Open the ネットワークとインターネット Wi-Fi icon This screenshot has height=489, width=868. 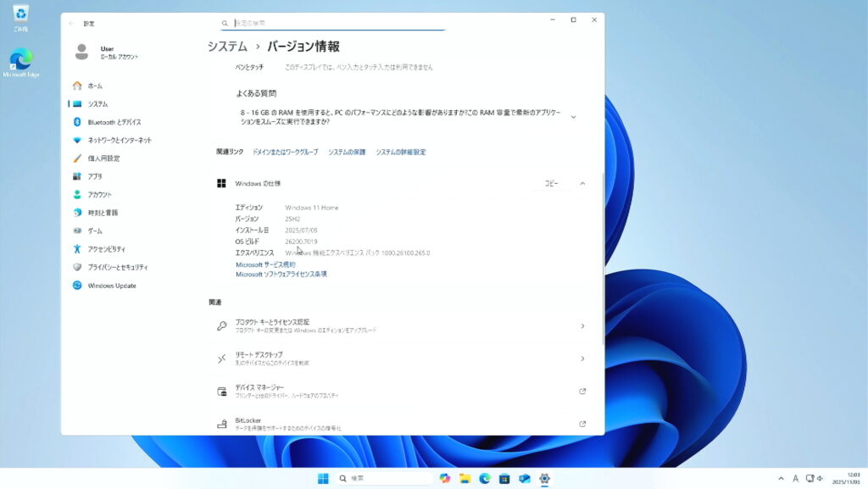[77, 140]
